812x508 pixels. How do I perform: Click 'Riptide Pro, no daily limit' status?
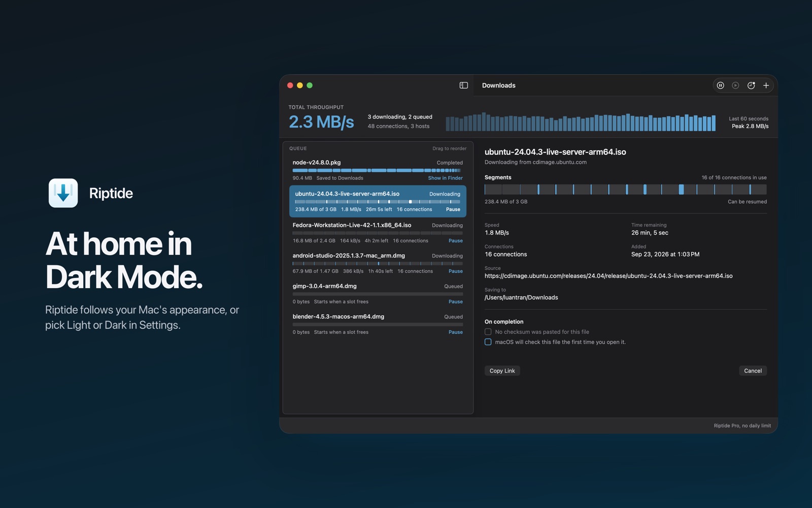[x=742, y=426]
